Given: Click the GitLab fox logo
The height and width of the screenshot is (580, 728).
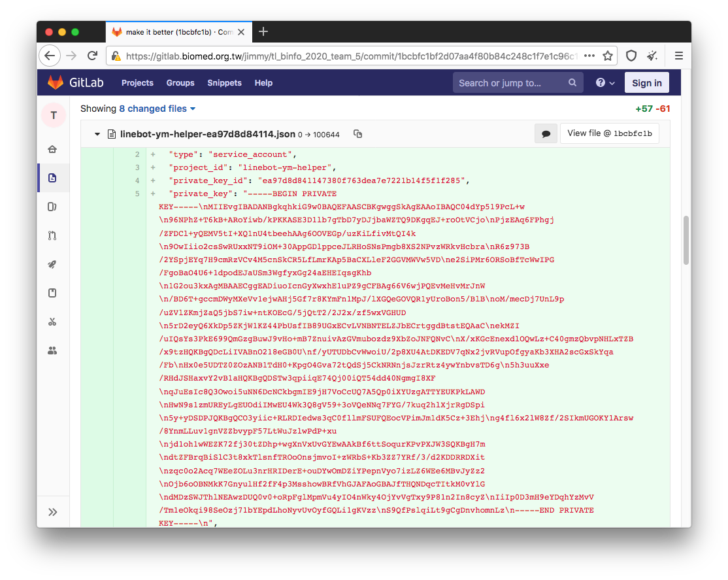Looking at the screenshot, I should pyautogui.click(x=56, y=83).
